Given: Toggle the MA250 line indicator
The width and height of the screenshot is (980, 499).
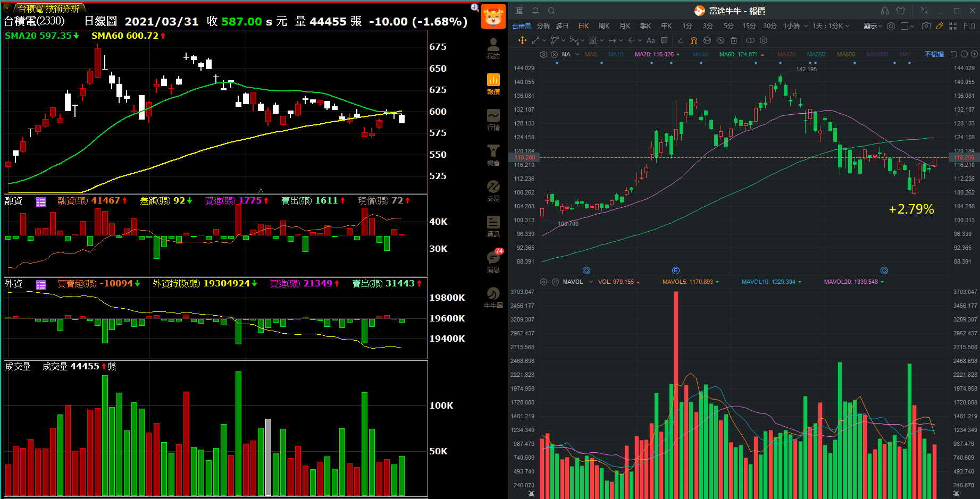Looking at the screenshot, I should 817,54.
